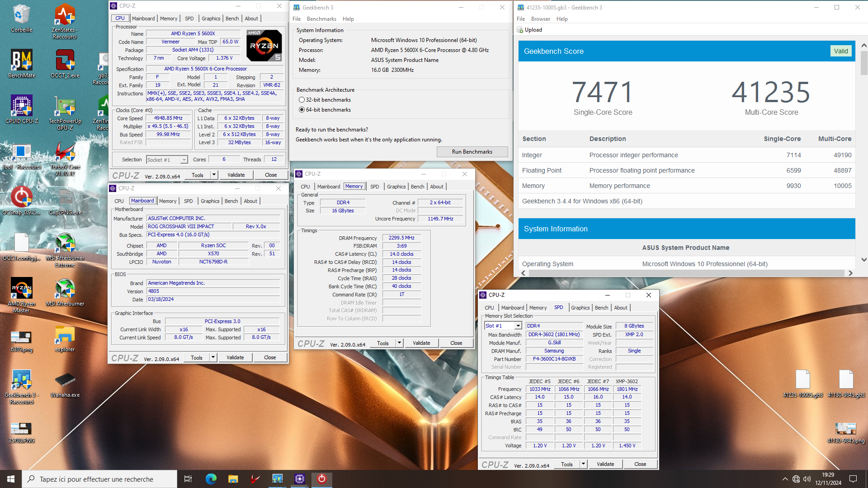Expand Tools dropdown arrow in CPU-Z Memory window
The image size is (868, 488).
tap(399, 343)
